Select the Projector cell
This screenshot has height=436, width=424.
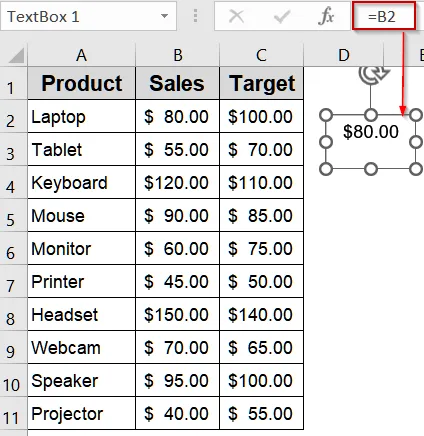82,413
